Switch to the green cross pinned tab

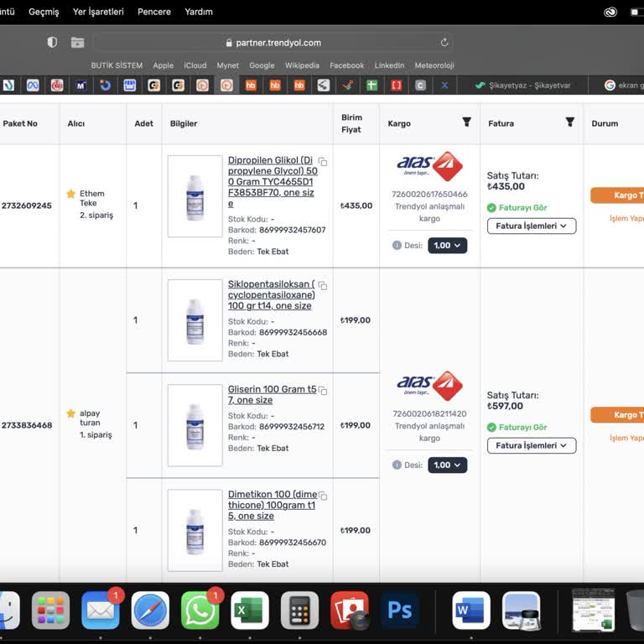371,86
